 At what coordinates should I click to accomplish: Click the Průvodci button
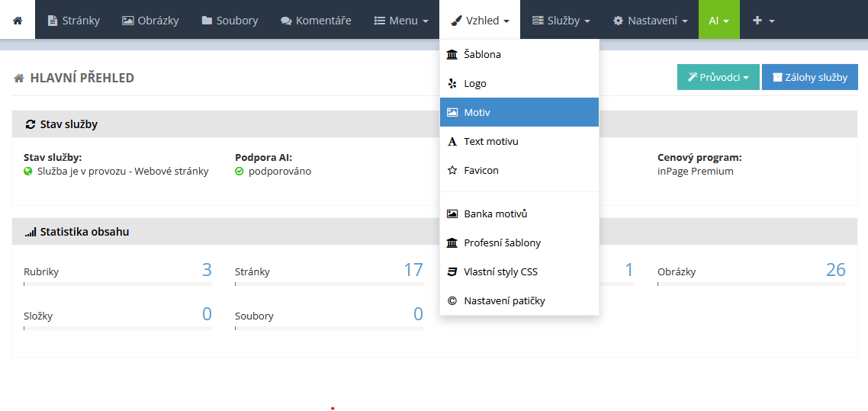tap(718, 78)
